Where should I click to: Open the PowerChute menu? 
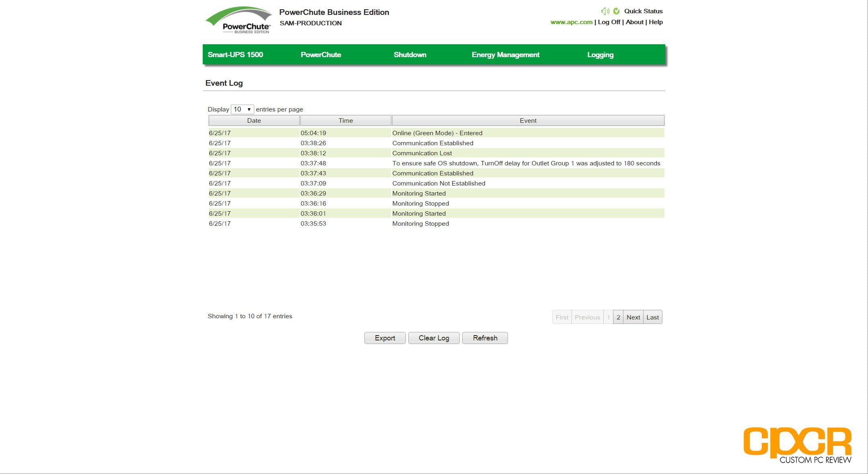[321, 55]
